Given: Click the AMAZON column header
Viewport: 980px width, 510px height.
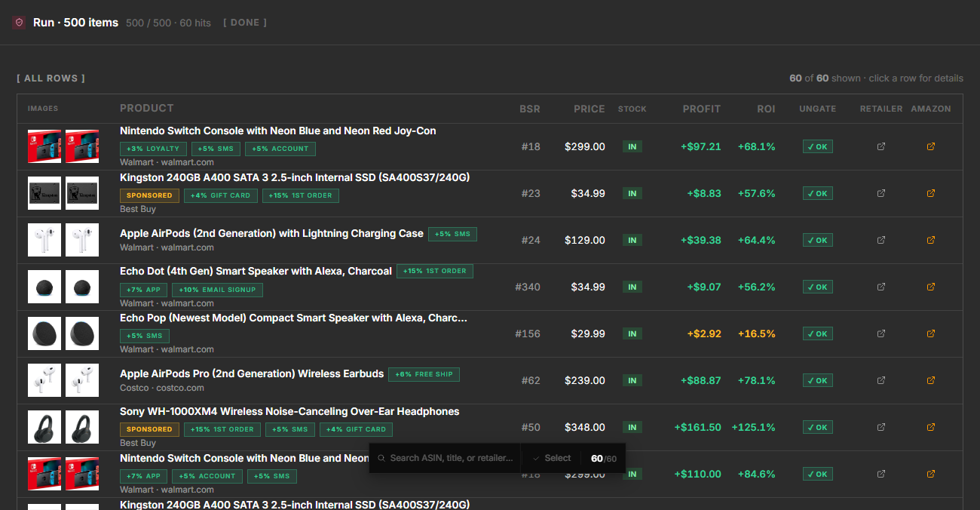Looking at the screenshot, I should pyautogui.click(x=931, y=109).
